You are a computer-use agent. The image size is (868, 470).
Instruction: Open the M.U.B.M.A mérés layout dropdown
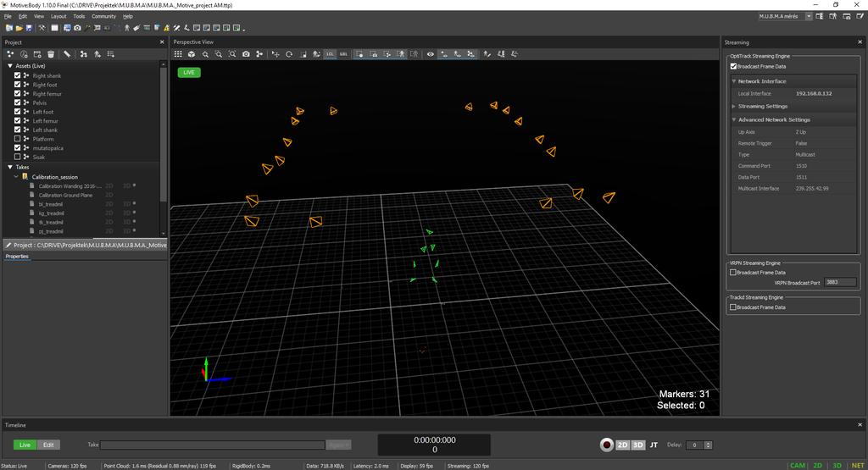[x=809, y=17]
